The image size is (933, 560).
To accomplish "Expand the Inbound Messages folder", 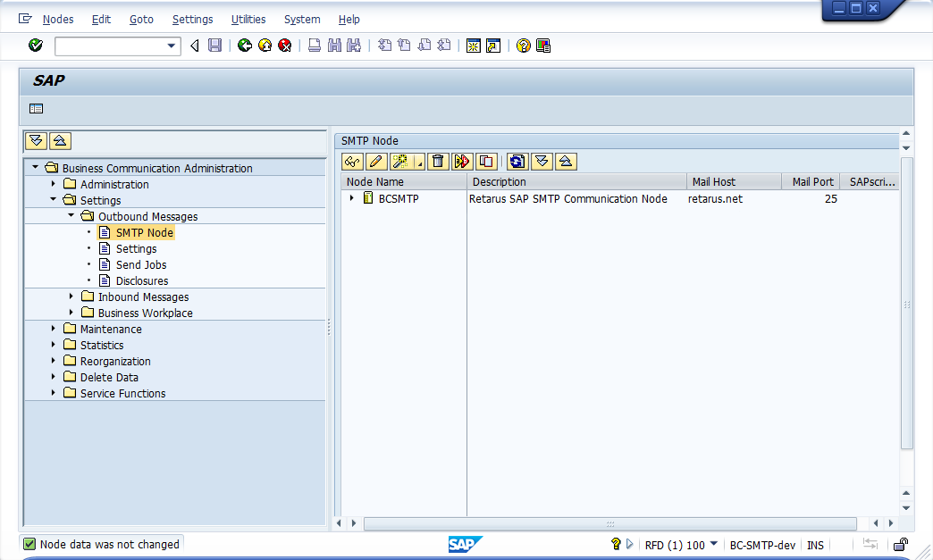I will click(71, 297).
